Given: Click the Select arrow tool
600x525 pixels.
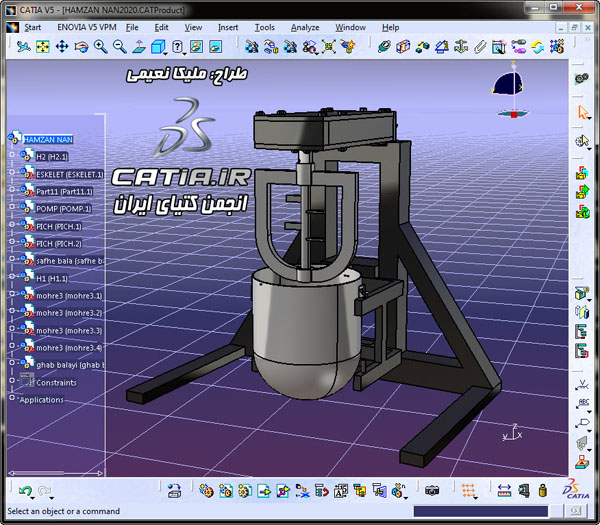Looking at the screenshot, I should pyautogui.click(x=583, y=112).
